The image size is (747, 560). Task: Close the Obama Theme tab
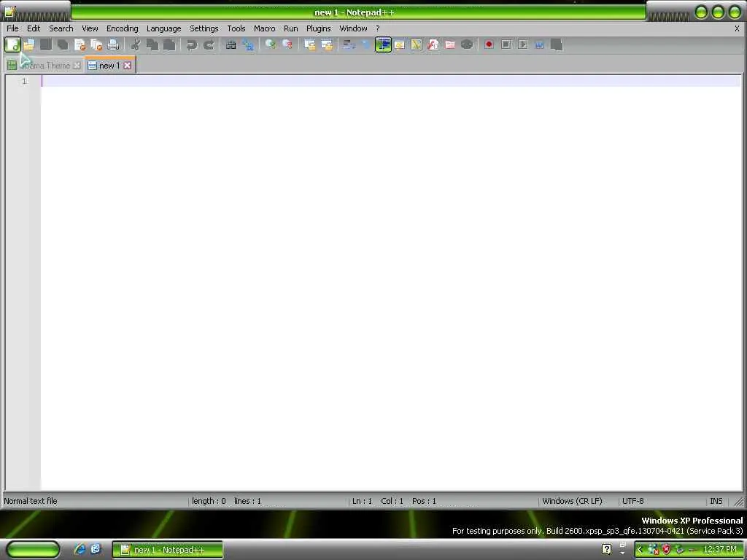point(77,66)
